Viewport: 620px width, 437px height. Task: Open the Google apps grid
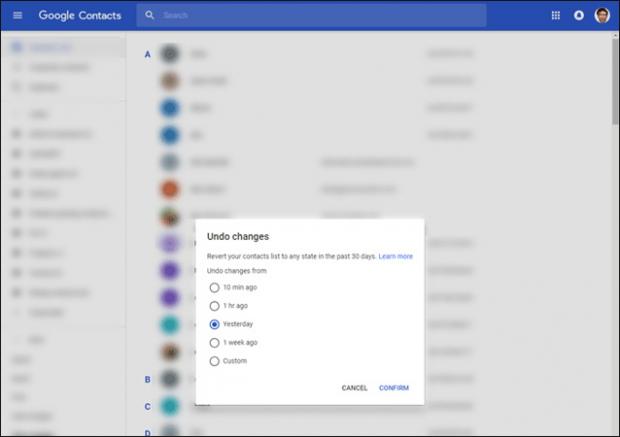pos(556,16)
